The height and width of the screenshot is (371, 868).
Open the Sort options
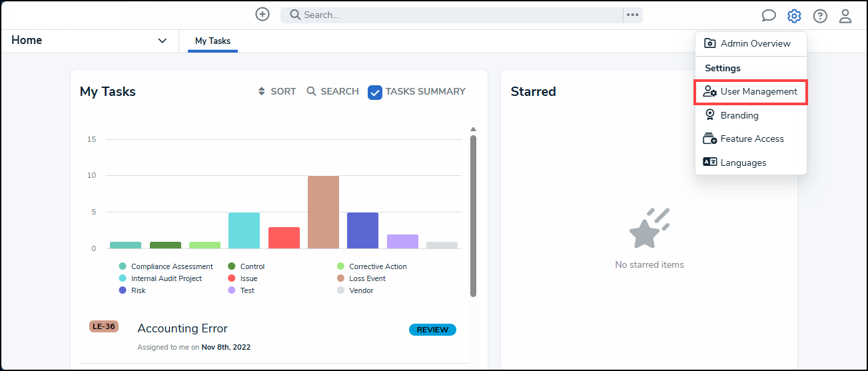click(277, 91)
